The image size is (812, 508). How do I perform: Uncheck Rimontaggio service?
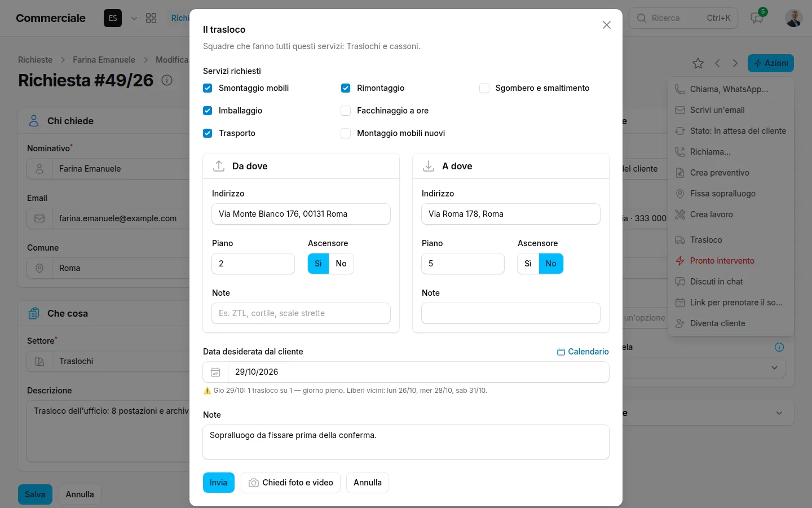click(x=346, y=88)
